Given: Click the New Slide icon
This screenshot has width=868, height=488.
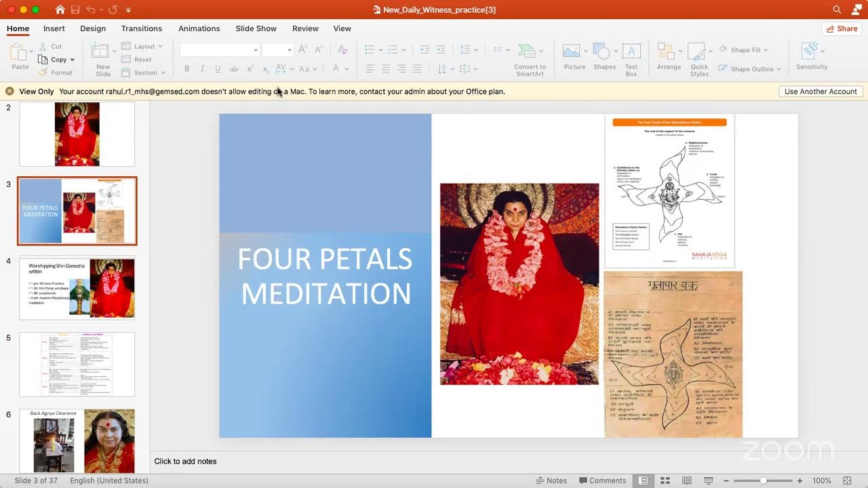Looking at the screenshot, I should (x=100, y=52).
